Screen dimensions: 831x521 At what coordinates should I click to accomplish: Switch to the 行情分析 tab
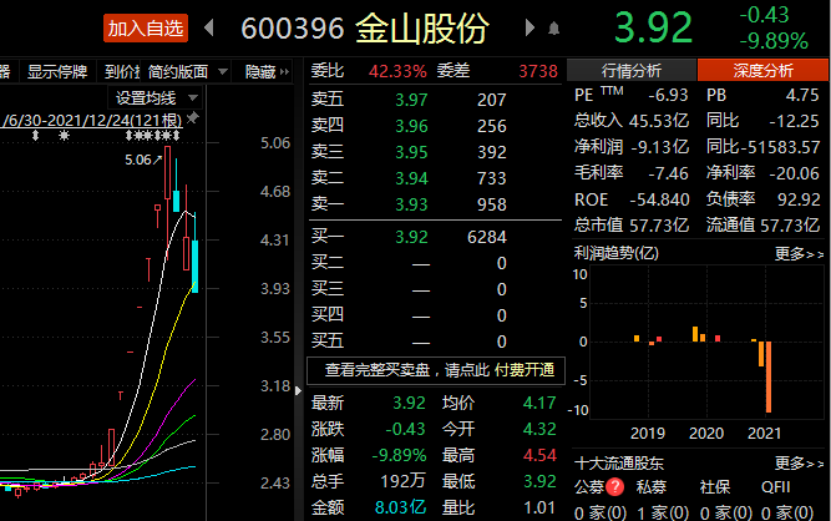[631, 70]
